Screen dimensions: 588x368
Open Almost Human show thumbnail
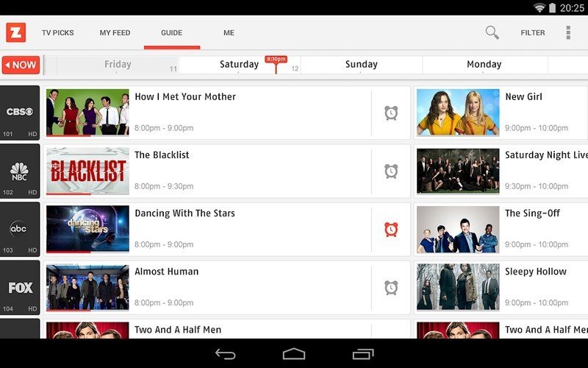[x=87, y=287]
